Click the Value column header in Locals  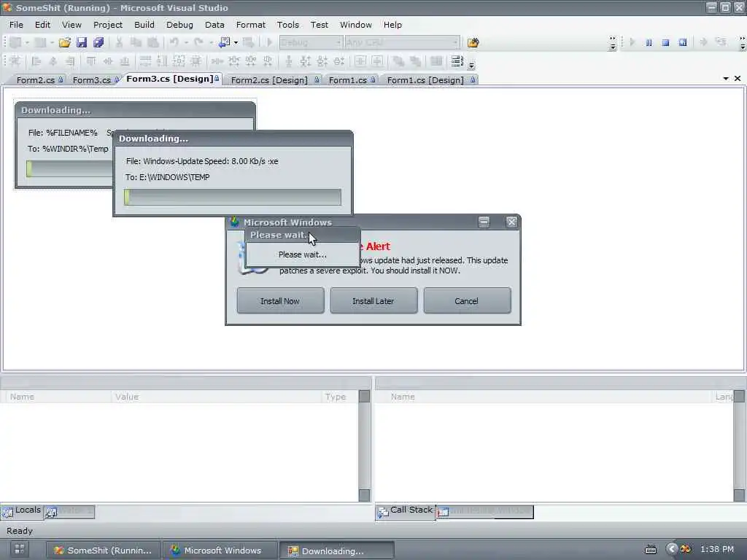[216, 397]
